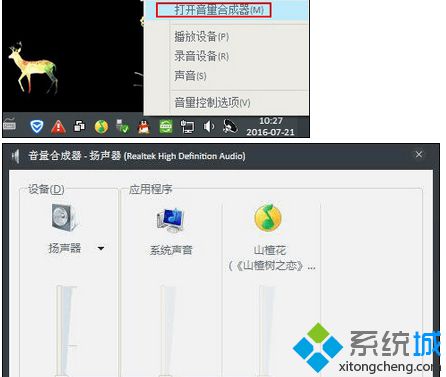The width and height of the screenshot is (446, 377).
Task: Close the volume mixer window
Action: click(419, 154)
